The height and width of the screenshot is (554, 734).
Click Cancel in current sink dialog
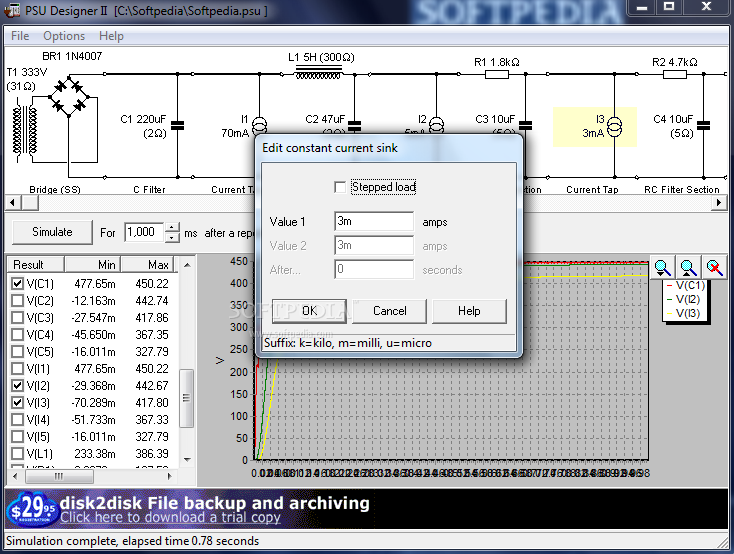tap(389, 311)
